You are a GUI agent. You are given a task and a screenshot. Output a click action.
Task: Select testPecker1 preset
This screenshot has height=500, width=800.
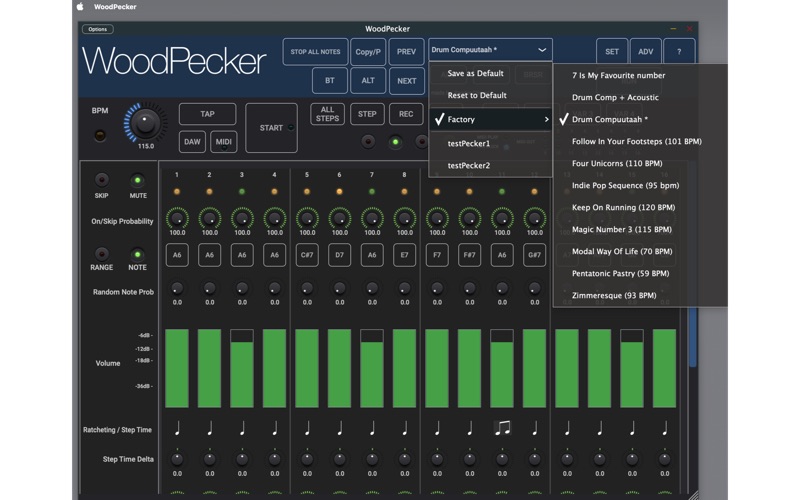(490, 143)
